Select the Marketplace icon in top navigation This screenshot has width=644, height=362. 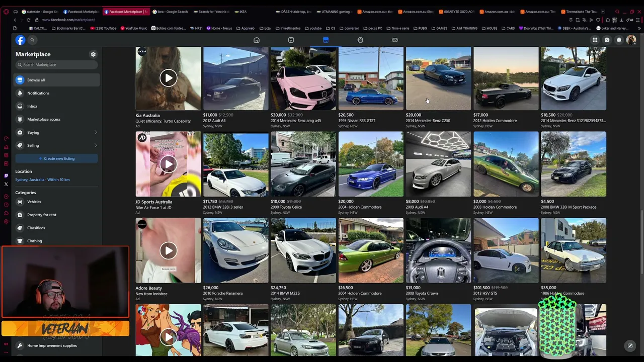326,40
